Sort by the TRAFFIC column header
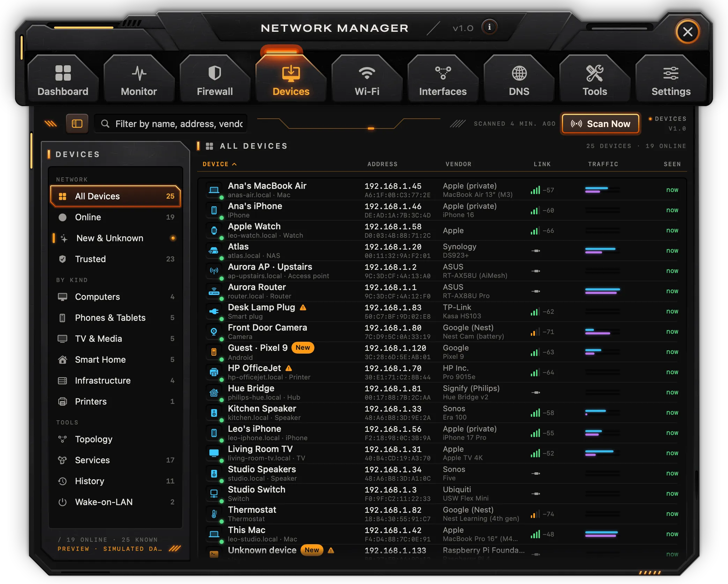 [x=603, y=164]
